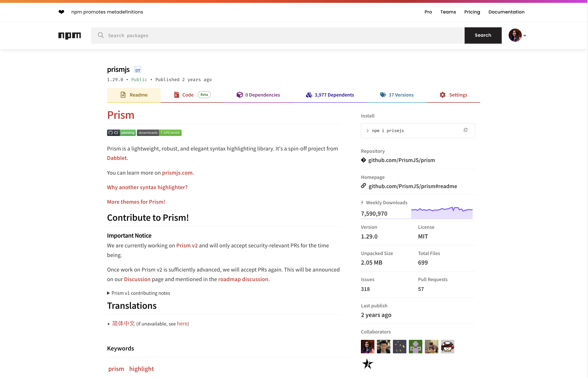The height and width of the screenshot is (378, 588).
Task: Click the homepage link chain icon
Action: tap(363, 186)
